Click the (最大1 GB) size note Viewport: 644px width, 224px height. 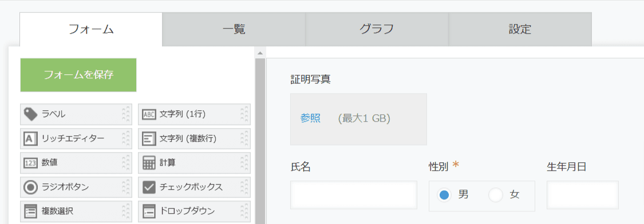point(364,118)
